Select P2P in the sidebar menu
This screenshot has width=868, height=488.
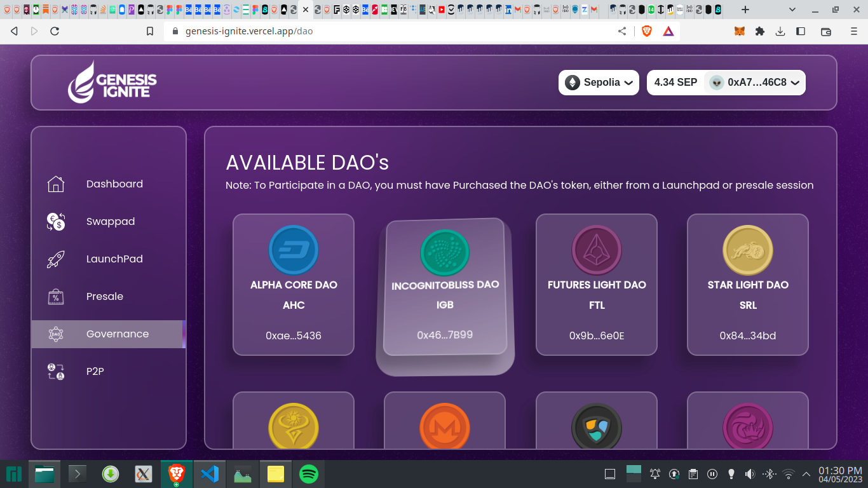click(x=109, y=372)
